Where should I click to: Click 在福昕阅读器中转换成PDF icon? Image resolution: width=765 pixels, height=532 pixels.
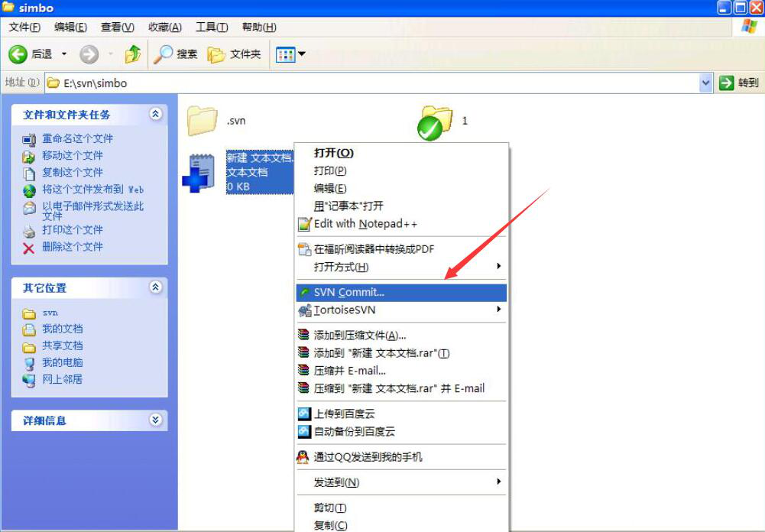click(304, 249)
